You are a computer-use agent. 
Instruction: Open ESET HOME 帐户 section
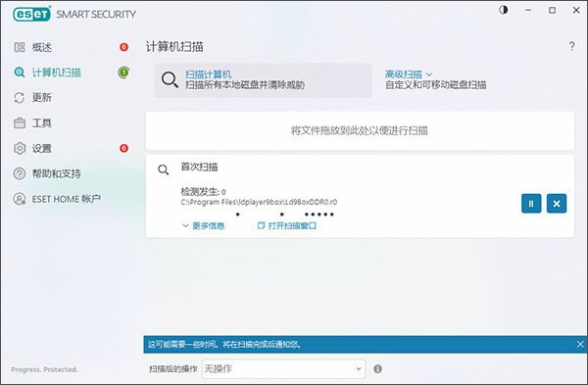pyautogui.click(x=67, y=199)
